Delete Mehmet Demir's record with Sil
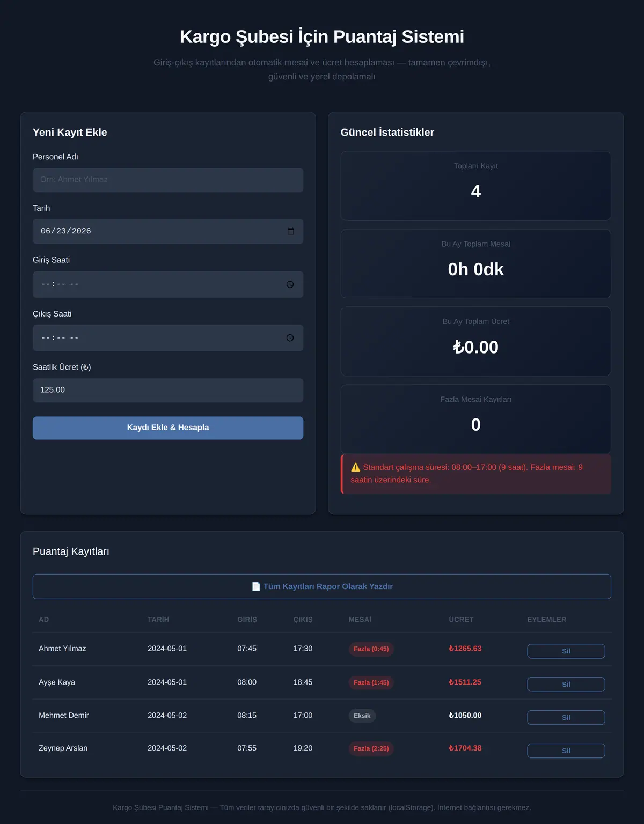The width and height of the screenshot is (644, 824). click(566, 718)
